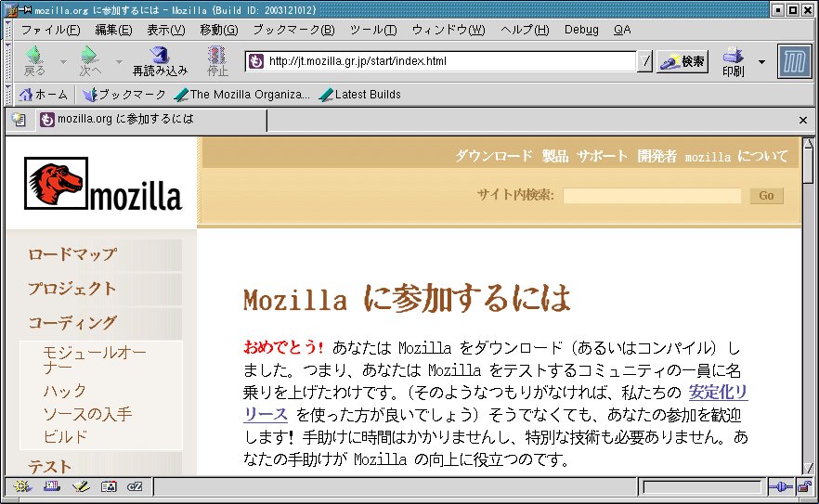Open the URL bar history dropdown
This screenshot has width=819, height=504.
pos(645,61)
